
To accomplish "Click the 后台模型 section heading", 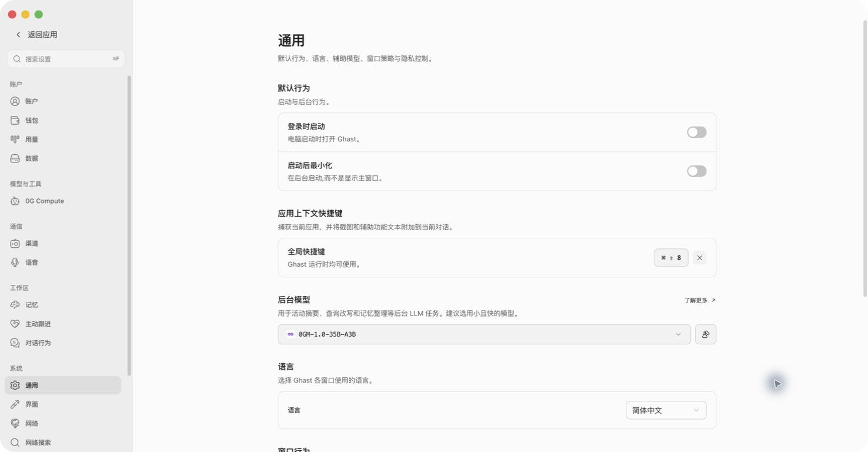I will click(294, 300).
